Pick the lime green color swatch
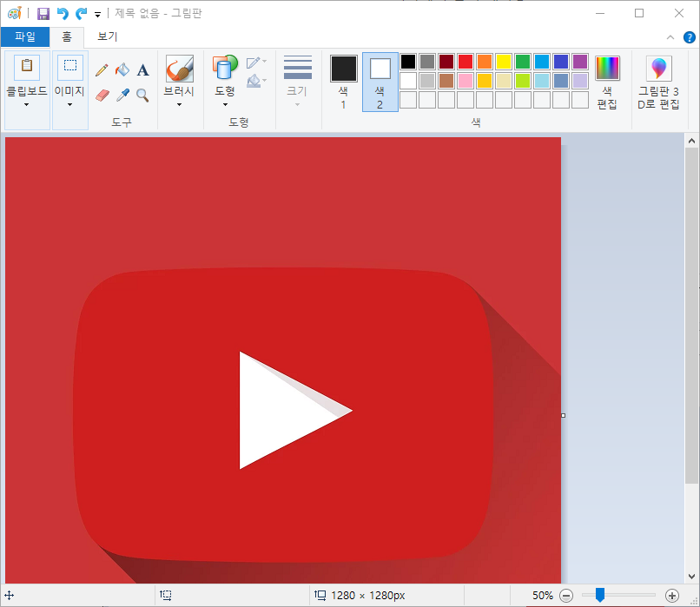 tap(523, 81)
